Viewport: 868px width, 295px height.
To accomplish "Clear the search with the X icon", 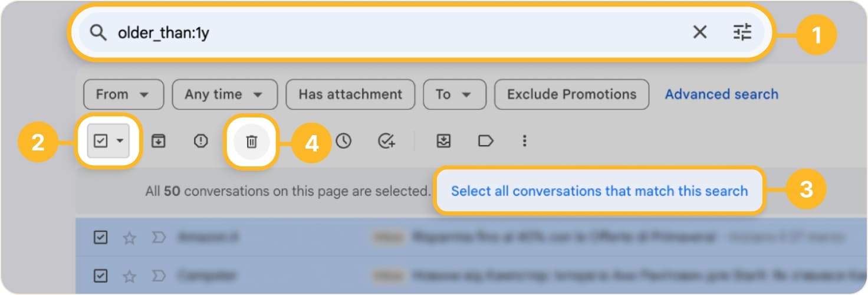I will click(699, 32).
